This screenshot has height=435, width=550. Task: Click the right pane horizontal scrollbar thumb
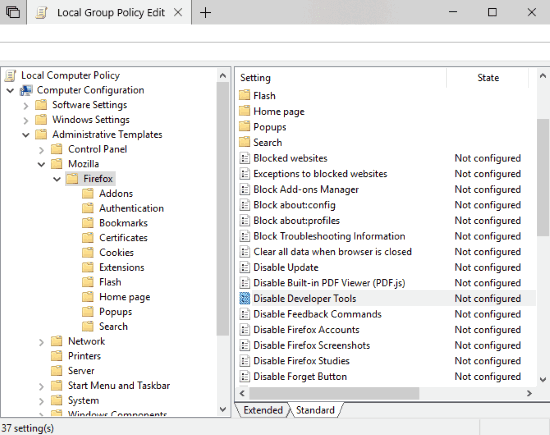point(334,393)
